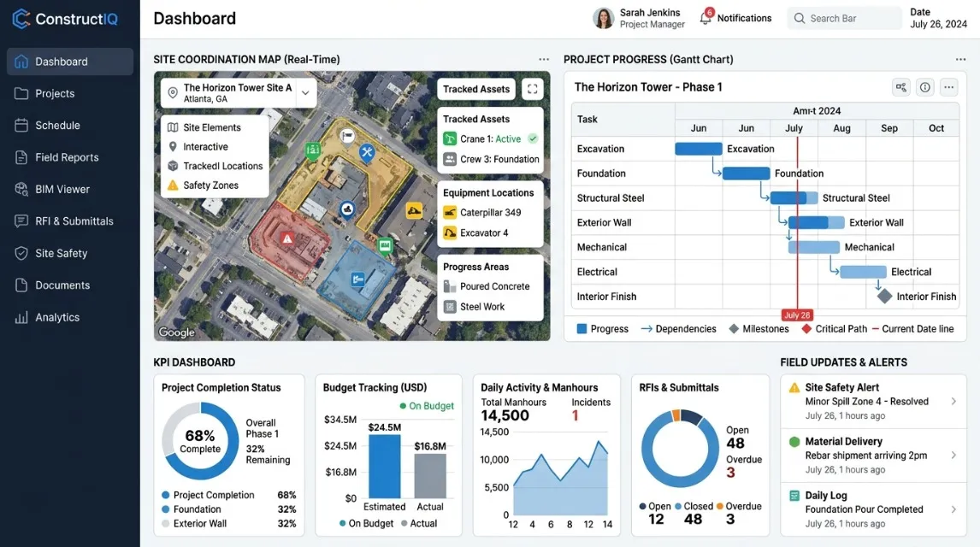Toggle the Poured Concrete progress area
Screen dimensions: 980x547
(487, 286)
